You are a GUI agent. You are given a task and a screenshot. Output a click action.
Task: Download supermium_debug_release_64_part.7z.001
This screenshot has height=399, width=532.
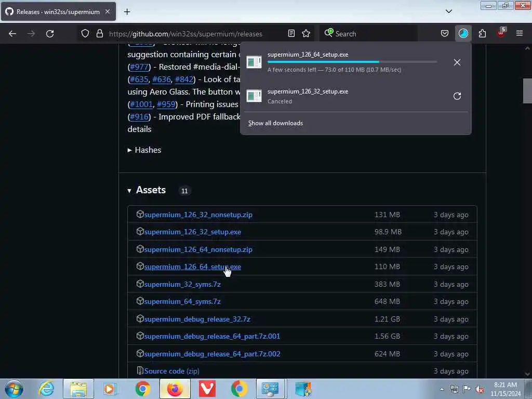(x=212, y=336)
